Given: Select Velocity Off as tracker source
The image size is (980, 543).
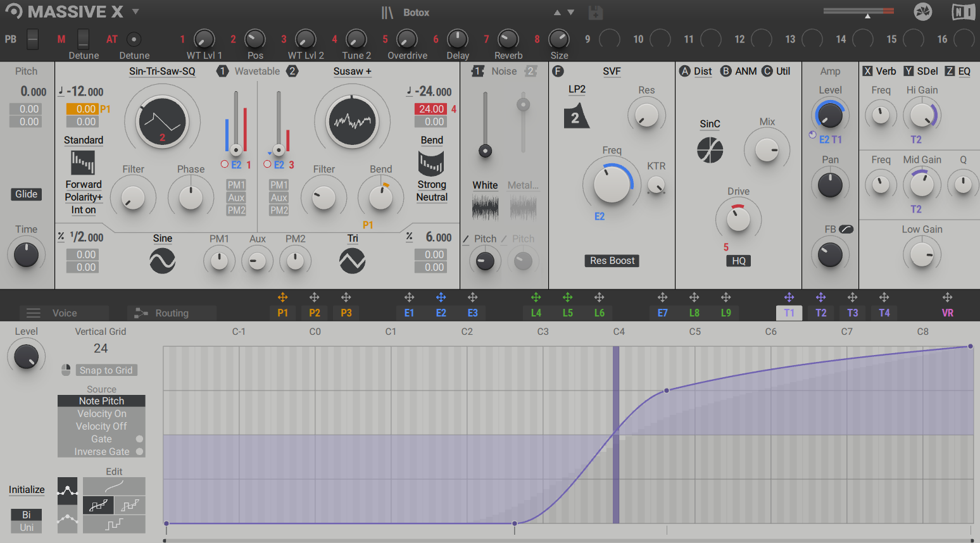Looking at the screenshot, I should coord(101,427).
